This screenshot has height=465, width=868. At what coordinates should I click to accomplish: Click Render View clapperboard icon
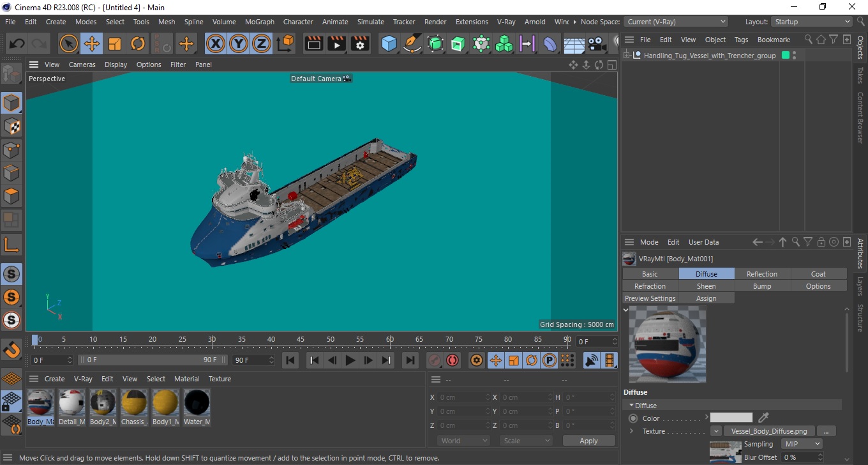(x=314, y=44)
